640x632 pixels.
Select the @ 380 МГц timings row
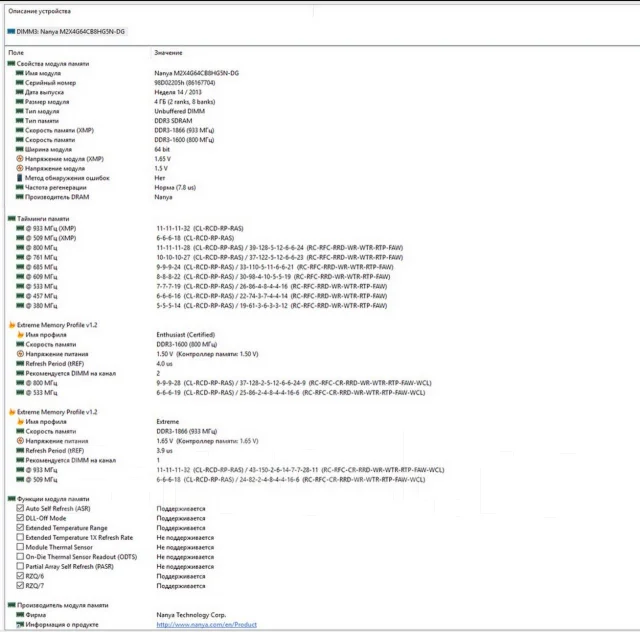tap(201, 305)
